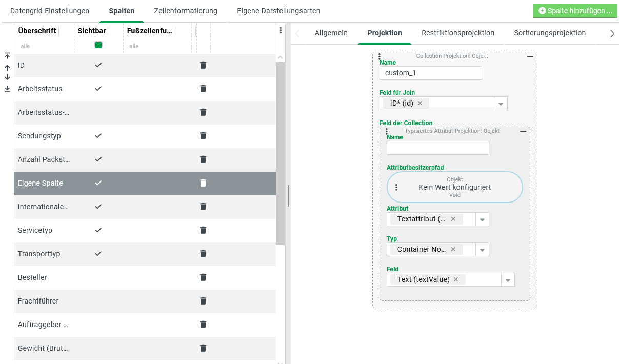Remove the ID* (id) join field chip
Viewport: 619px width, 364px height.
tap(420, 103)
